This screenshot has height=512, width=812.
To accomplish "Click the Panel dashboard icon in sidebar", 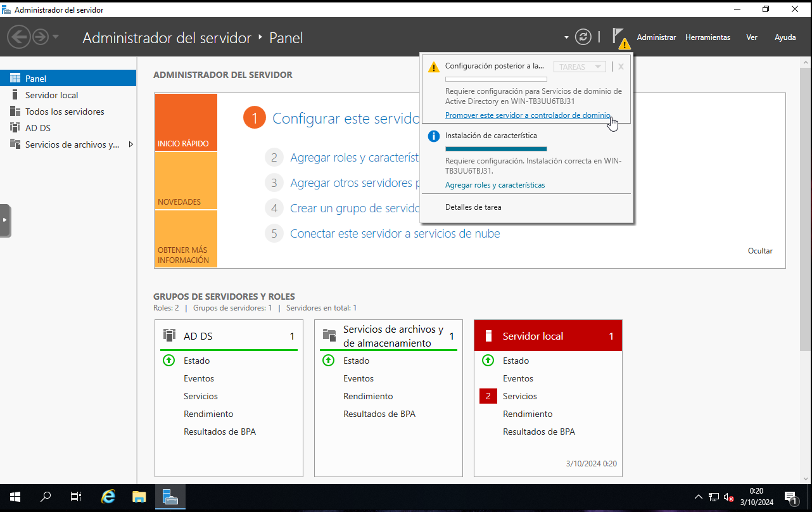I will (15, 79).
